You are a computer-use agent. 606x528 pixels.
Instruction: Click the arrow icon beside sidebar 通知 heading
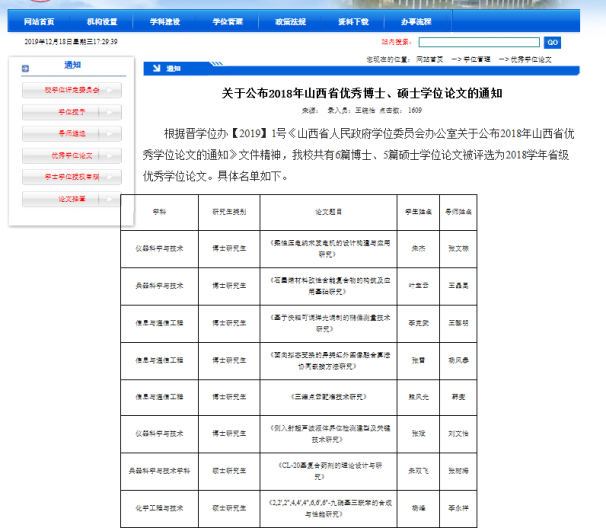pos(25,68)
